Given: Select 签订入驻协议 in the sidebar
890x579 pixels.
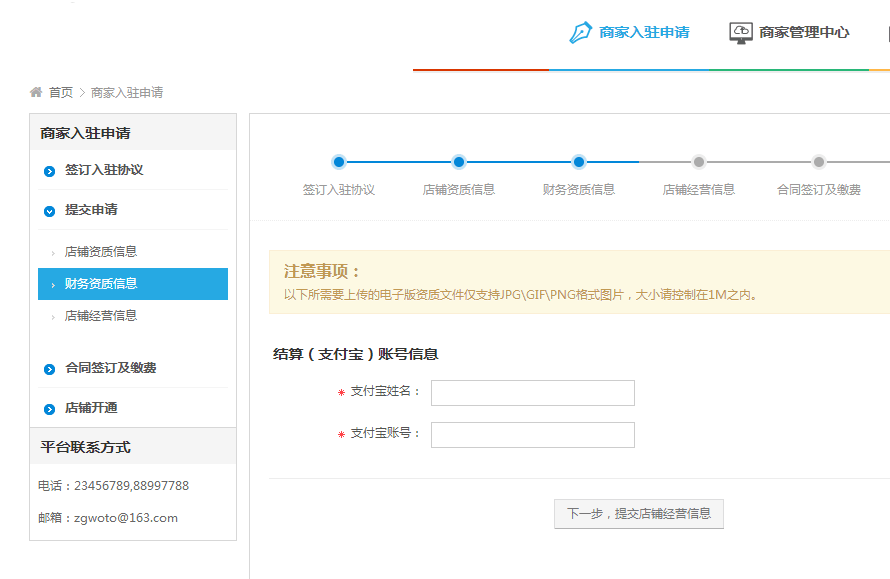Looking at the screenshot, I should point(104,170).
